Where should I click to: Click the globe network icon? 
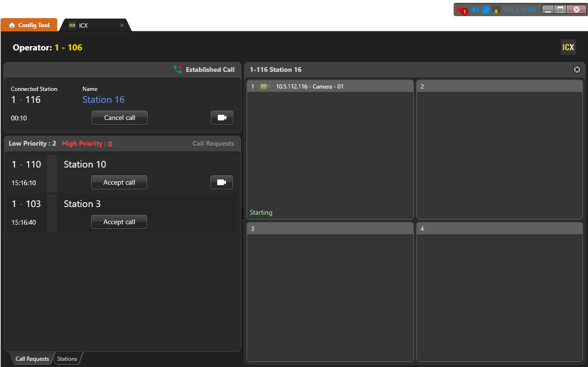click(486, 10)
